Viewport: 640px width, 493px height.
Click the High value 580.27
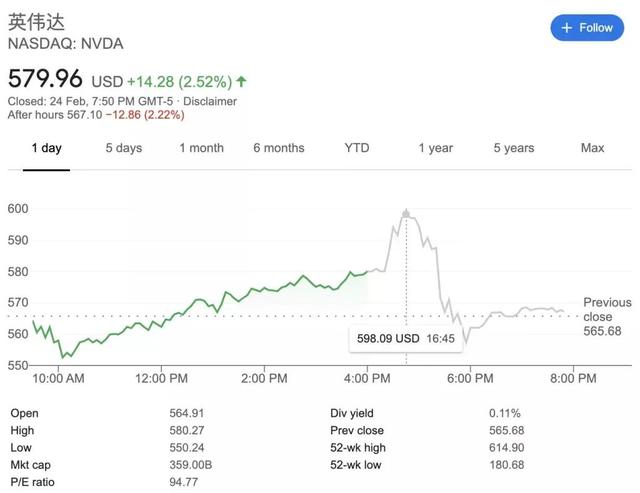pos(187,430)
